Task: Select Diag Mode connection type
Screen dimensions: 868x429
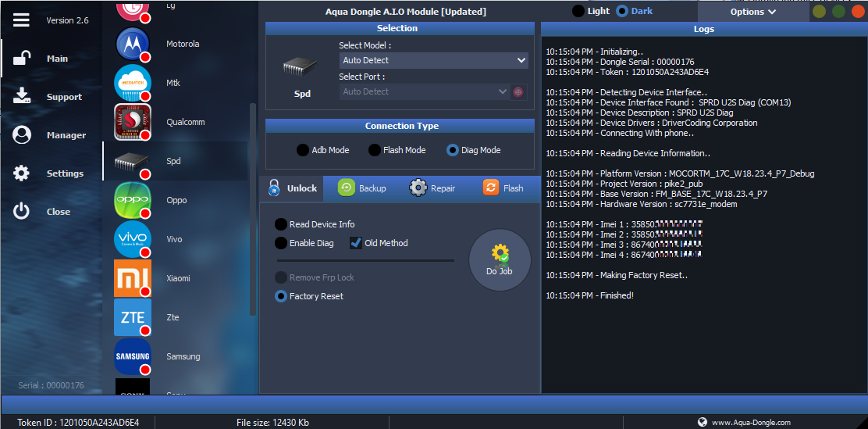Action: (473, 150)
